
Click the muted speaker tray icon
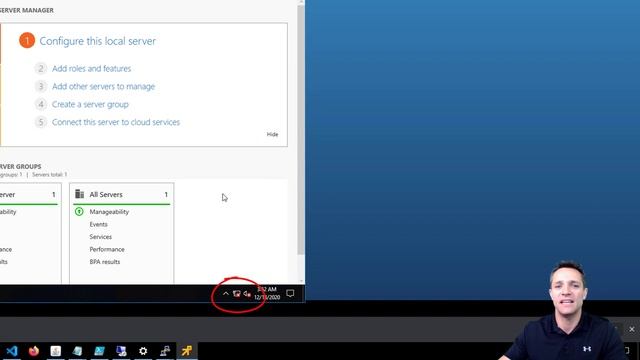click(x=247, y=293)
